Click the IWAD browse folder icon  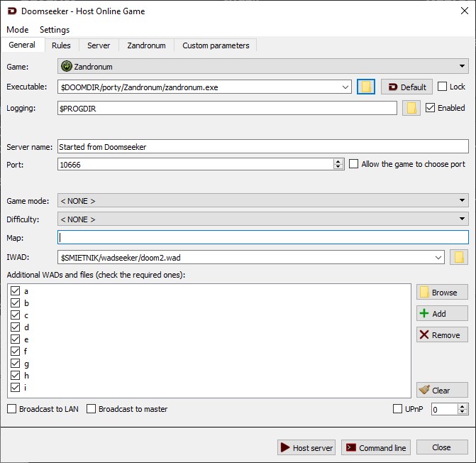point(459,257)
